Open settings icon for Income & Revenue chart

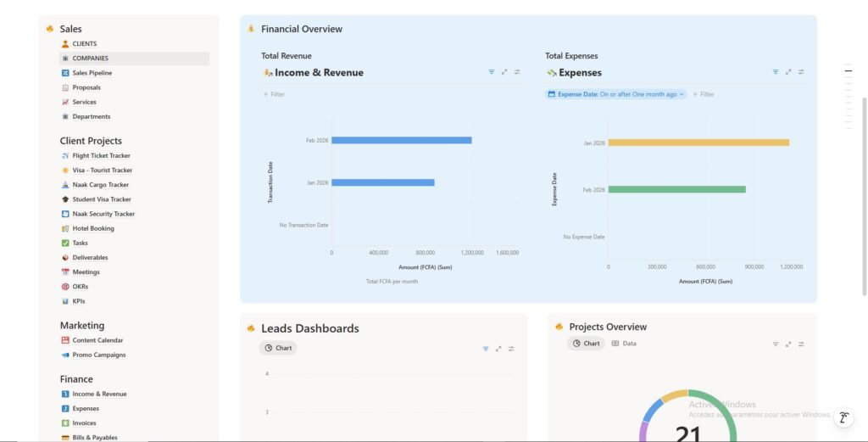[x=517, y=72]
